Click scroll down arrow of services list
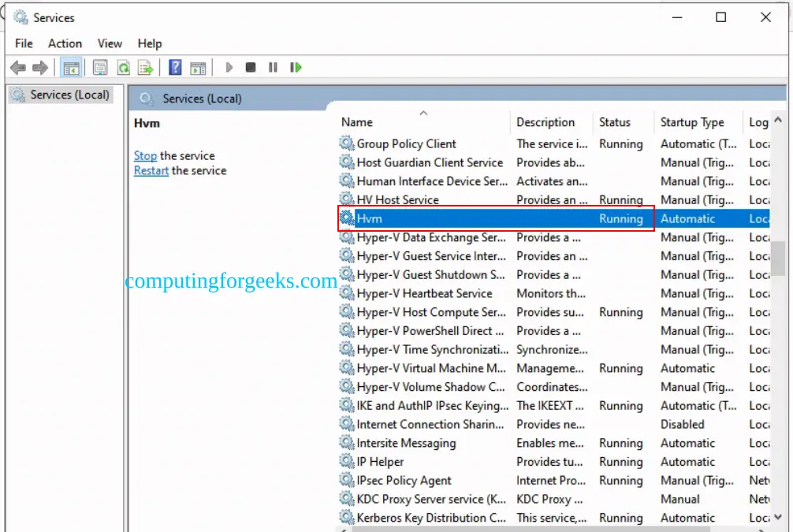Image resolution: width=793 pixels, height=532 pixels. [778, 517]
